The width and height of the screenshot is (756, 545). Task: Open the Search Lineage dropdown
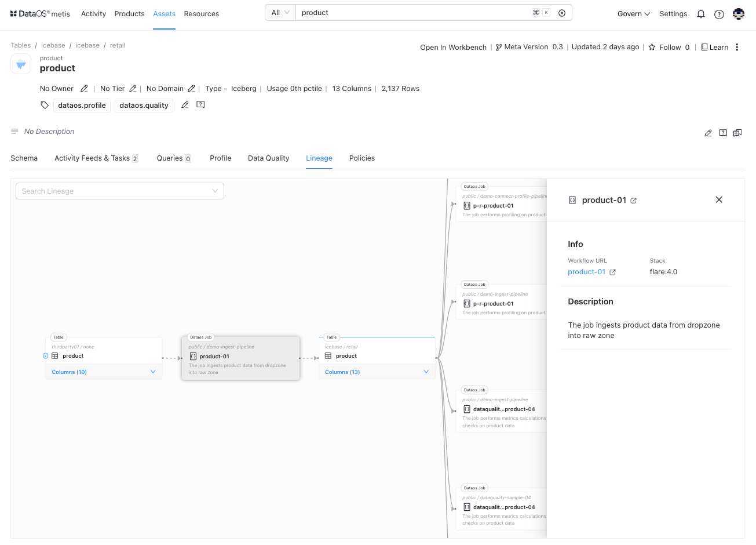coord(120,191)
